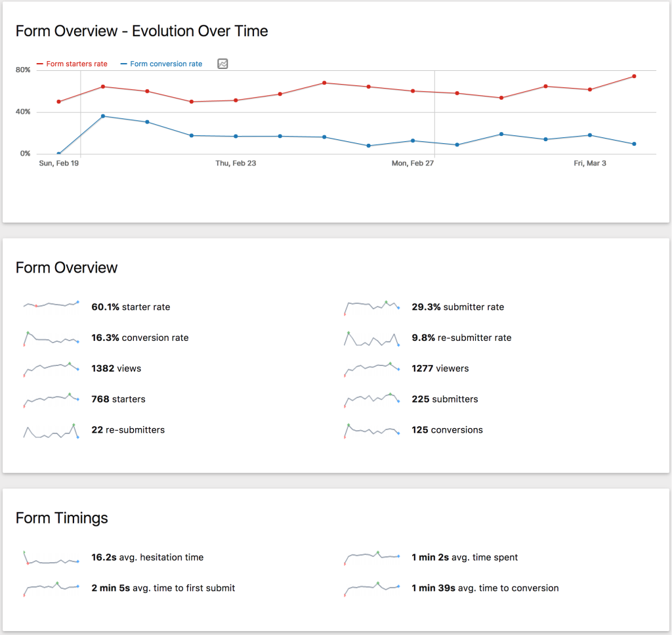Select the 1277 viewers metric
The height and width of the screenshot is (635, 672).
(440, 368)
